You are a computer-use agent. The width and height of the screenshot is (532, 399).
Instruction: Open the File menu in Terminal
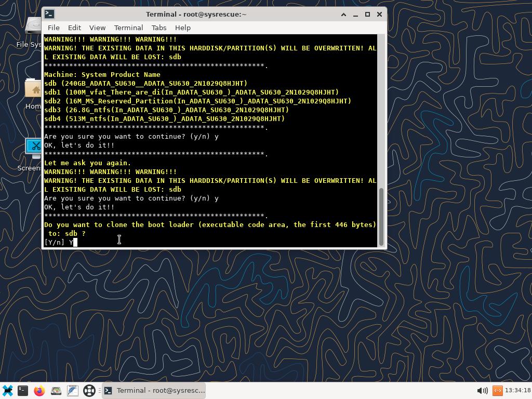[x=54, y=28]
